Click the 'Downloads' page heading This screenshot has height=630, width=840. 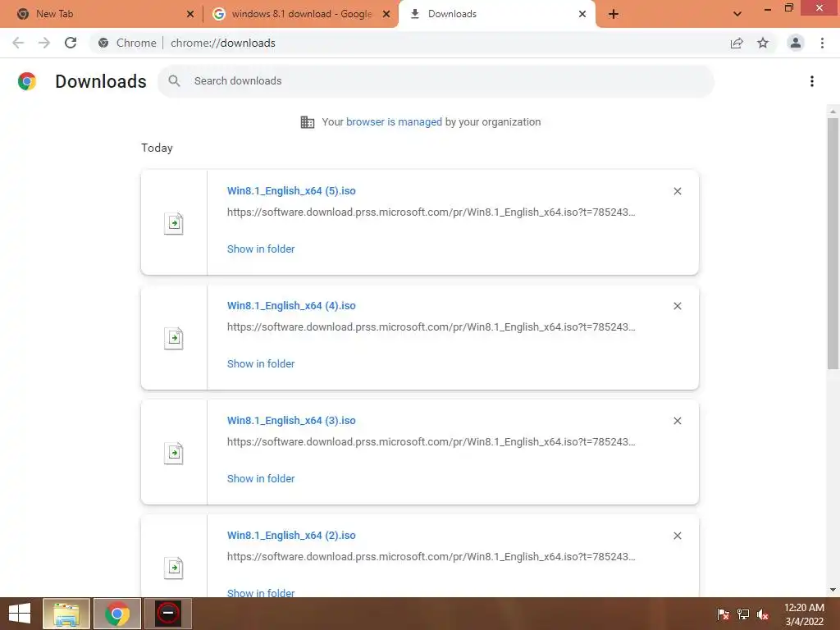pyautogui.click(x=101, y=81)
